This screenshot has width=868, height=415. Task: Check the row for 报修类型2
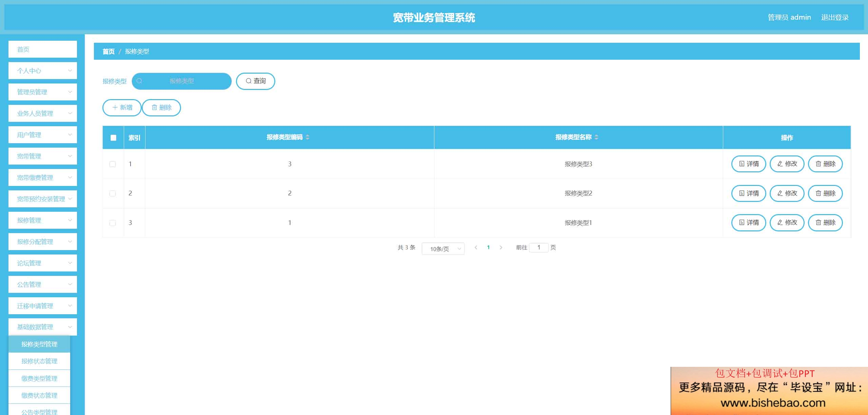pos(113,193)
